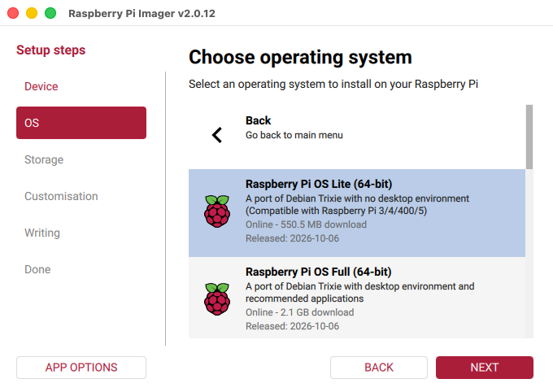The height and width of the screenshot is (392, 553).
Task: Click 'recommended applications' description text
Action: click(305, 298)
